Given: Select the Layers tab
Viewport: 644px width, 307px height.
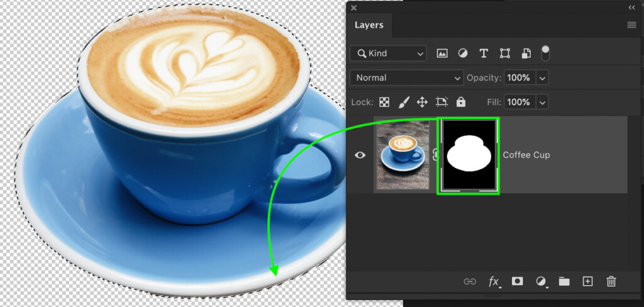Looking at the screenshot, I should (369, 25).
